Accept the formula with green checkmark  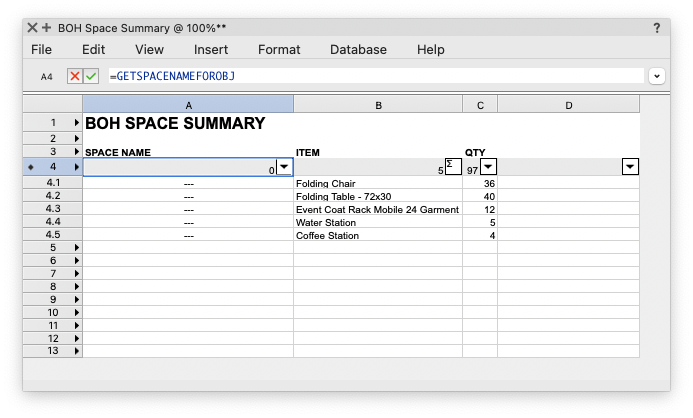point(91,76)
